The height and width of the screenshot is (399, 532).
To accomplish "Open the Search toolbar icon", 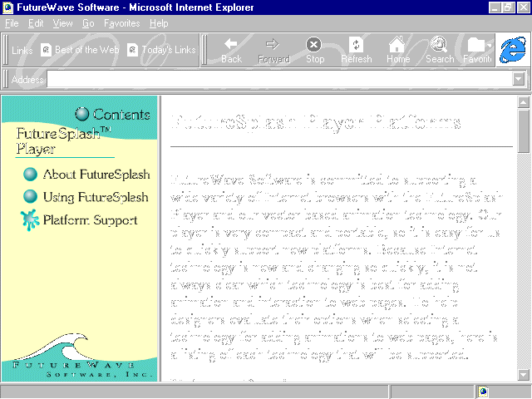I will tap(439, 44).
